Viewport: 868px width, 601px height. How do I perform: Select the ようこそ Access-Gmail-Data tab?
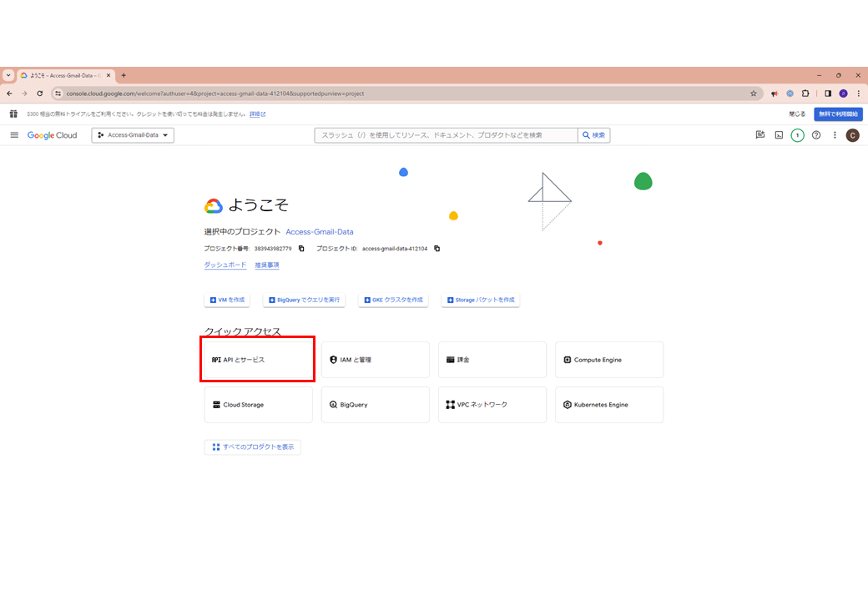[65, 75]
